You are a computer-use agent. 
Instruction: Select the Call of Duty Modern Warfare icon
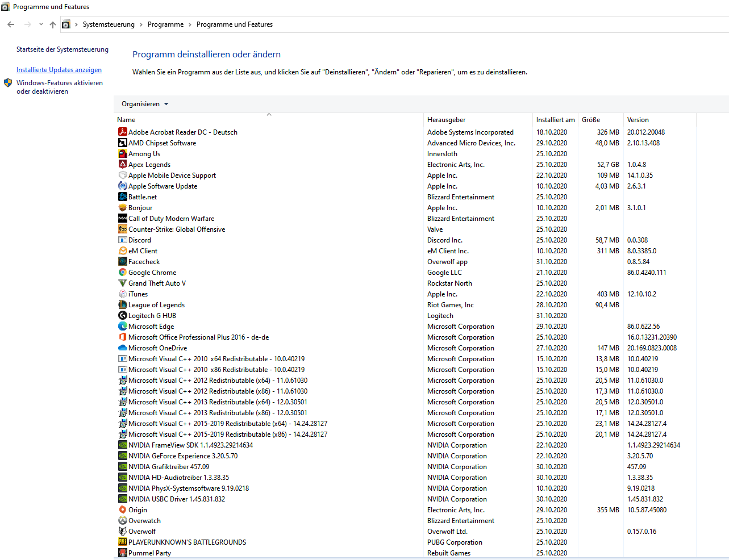click(x=122, y=218)
